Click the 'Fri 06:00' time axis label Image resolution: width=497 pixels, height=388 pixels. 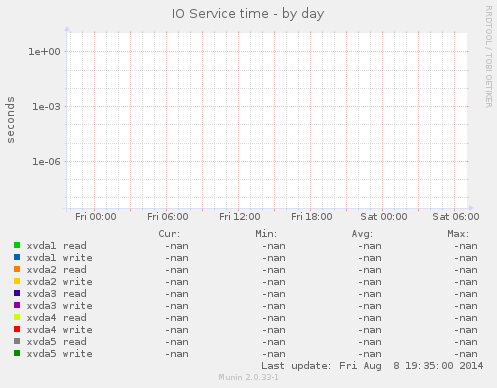[x=168, y=217]
